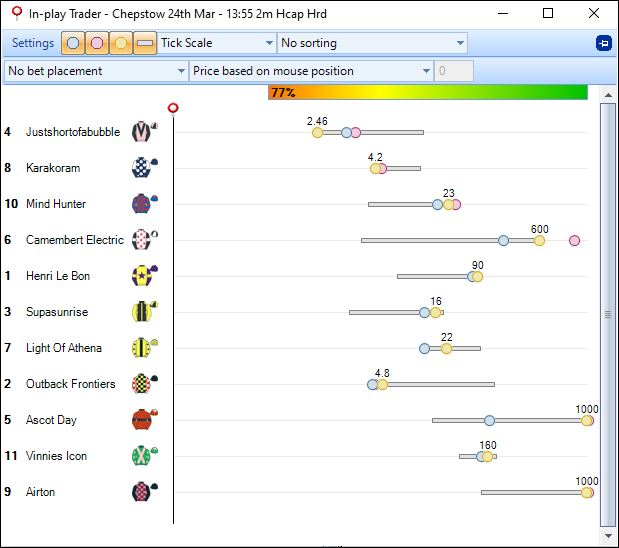Open the No bet placement dropdown
The width and height of the screenshot is (619, 548).
tap(96, 71)
